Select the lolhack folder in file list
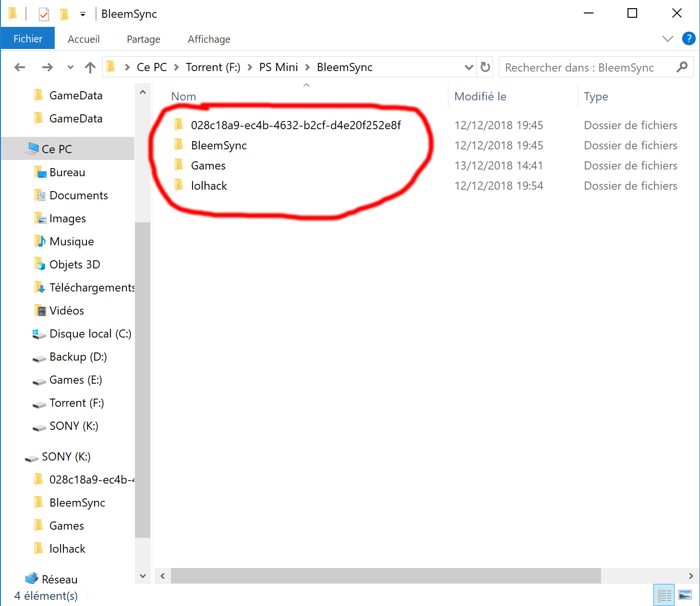The width and height of the screenshot is (700, 606). 209,186
